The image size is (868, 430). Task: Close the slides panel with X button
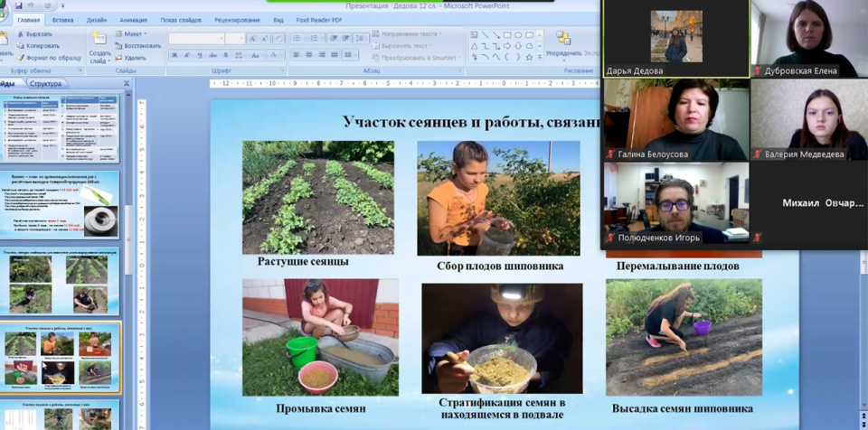point(127,84)
